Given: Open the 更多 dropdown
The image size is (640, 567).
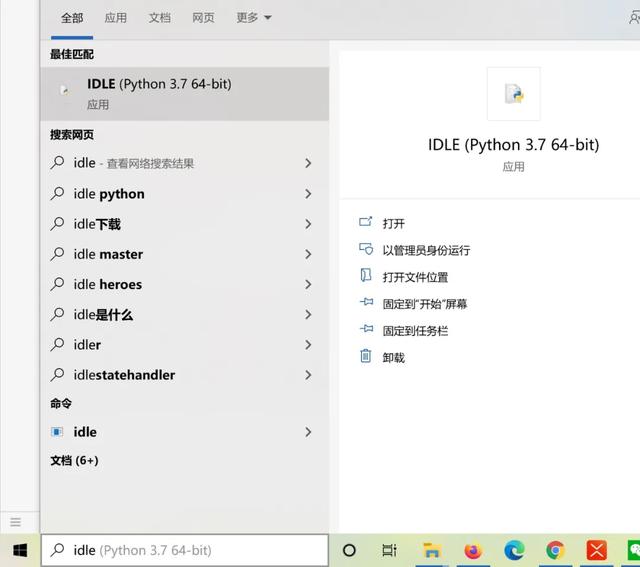Looking at the screenshot, I should (x=253, y=18).
